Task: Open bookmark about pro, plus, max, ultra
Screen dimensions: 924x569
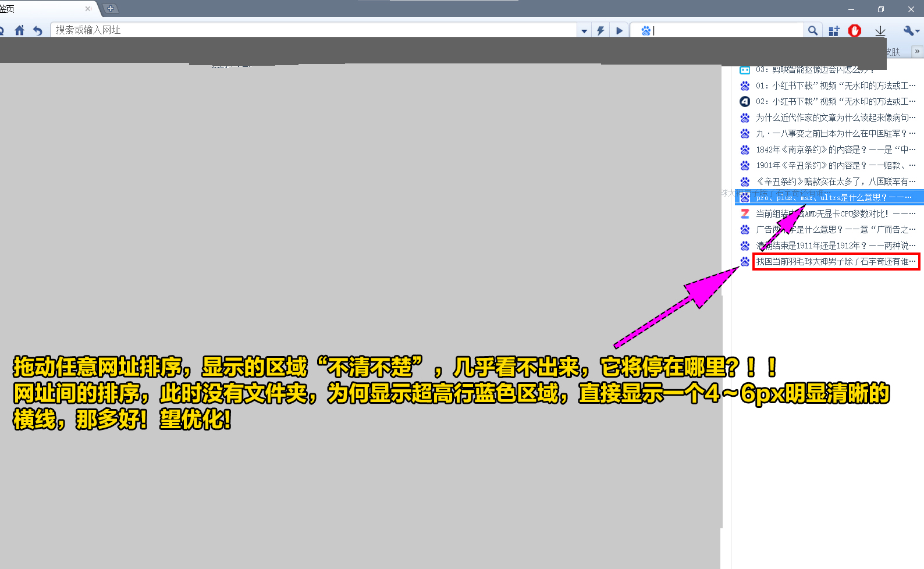Action: point(833,198)
